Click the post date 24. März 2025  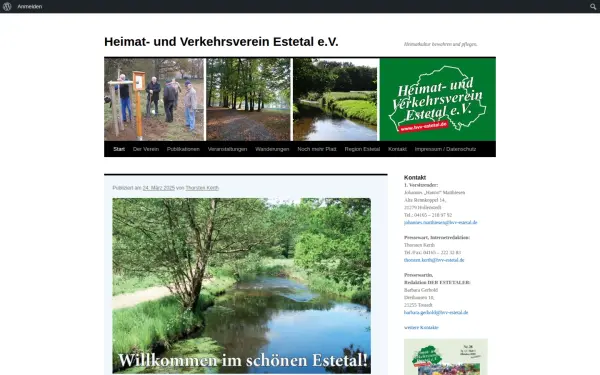click(158, 188)
